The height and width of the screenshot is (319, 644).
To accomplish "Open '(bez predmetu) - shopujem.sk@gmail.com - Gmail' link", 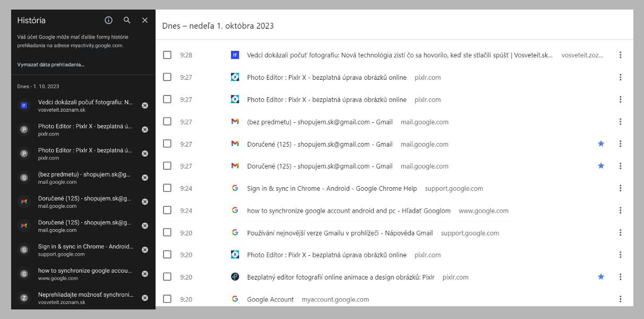I will click(x=320, y=122).
